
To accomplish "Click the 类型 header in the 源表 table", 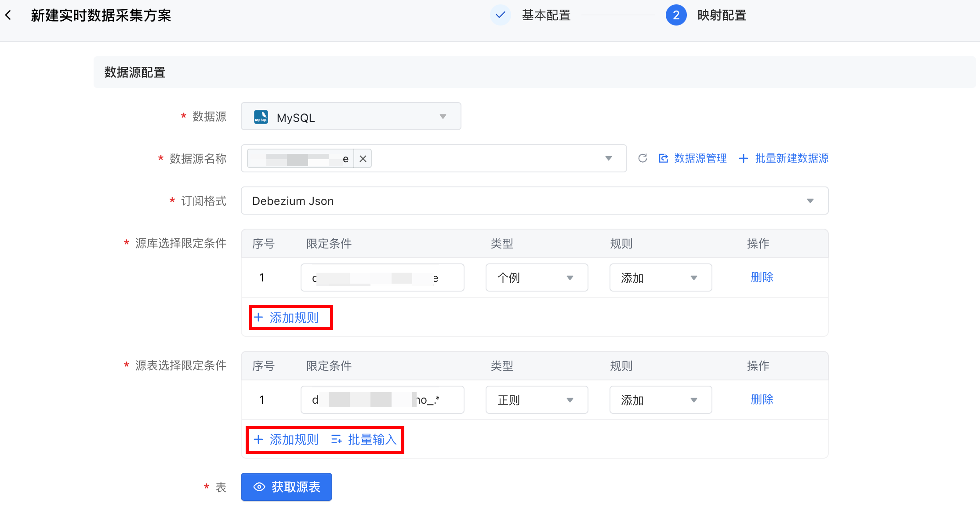I will pyautogui.click(x=502, y=366).
